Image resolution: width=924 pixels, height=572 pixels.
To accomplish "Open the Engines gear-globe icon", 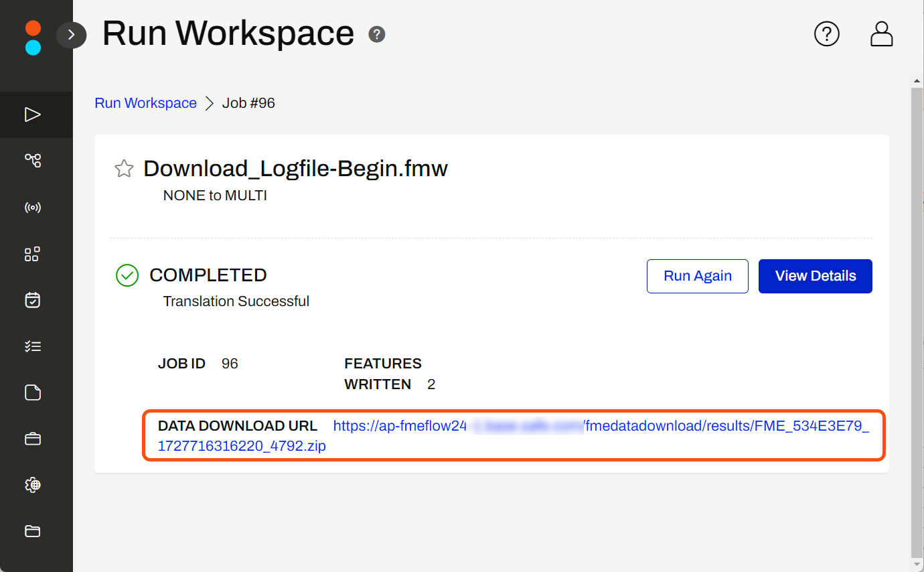I will click(x=32, y=485).
